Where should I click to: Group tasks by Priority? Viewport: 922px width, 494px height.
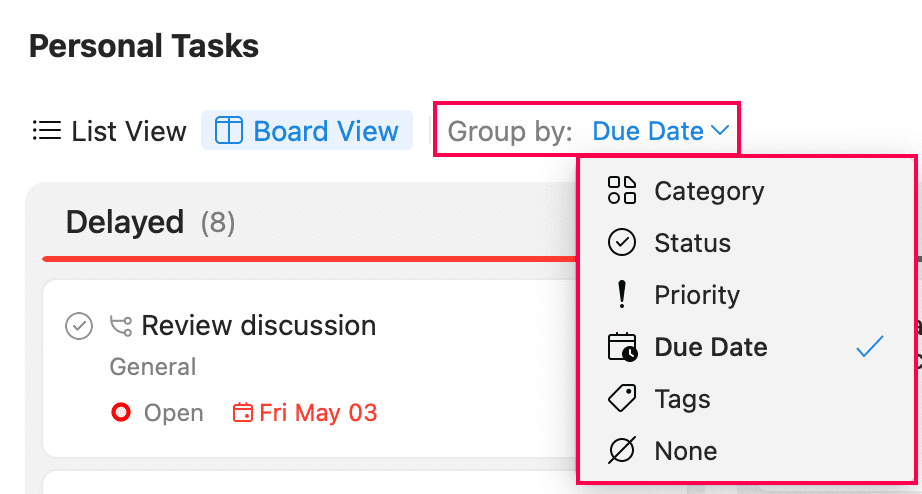coord(697,295)
